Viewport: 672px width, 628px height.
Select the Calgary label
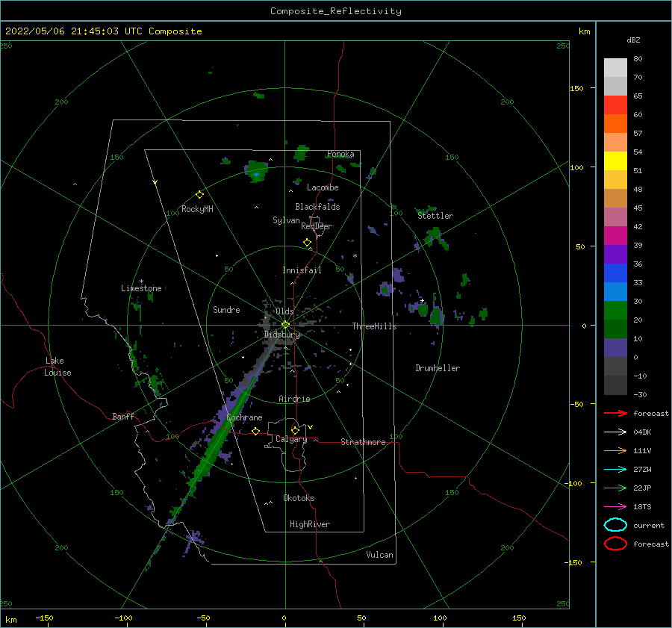291,439
